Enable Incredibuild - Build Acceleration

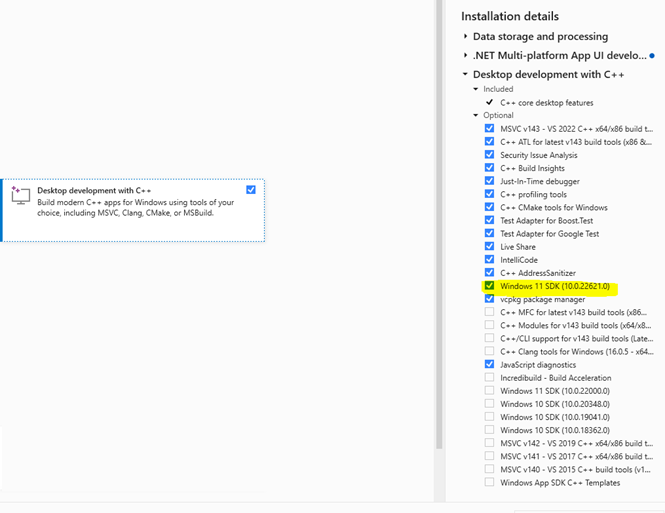pos(489,377)
